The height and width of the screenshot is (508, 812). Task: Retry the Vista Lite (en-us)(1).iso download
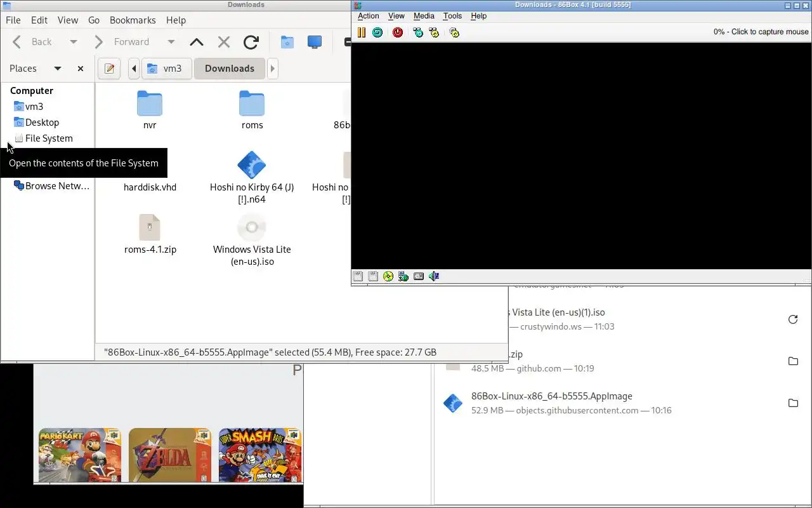click(x=793, y=319)
